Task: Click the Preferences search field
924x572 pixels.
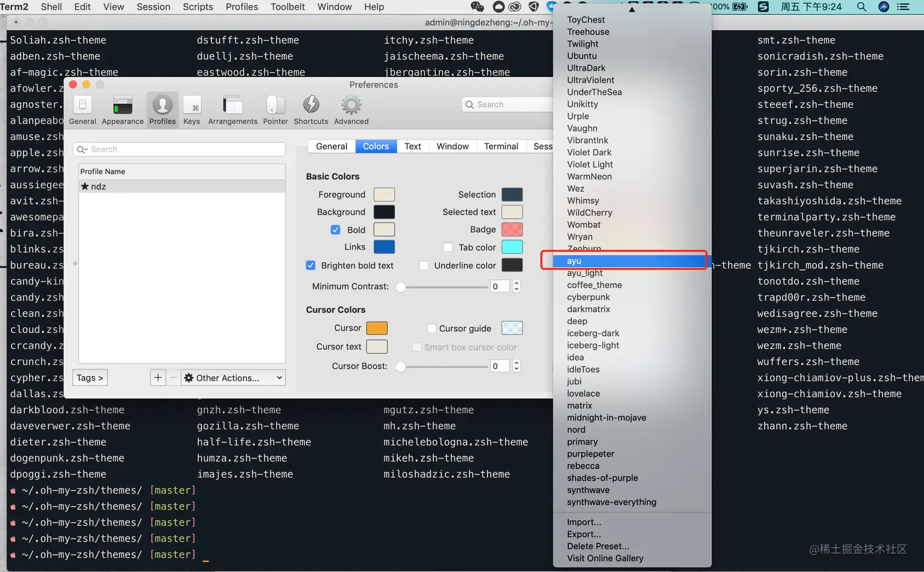Action: (x=507, y=105)
